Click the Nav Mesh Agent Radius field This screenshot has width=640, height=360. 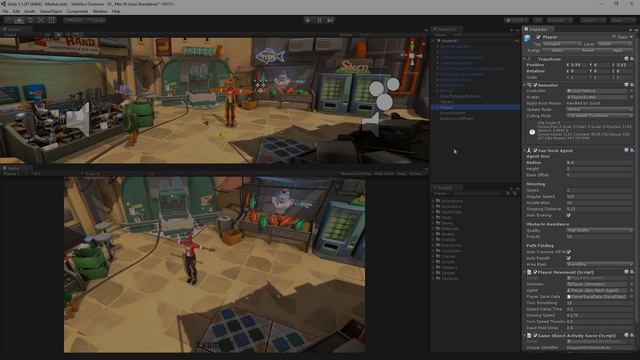click(x=600, y=162)
